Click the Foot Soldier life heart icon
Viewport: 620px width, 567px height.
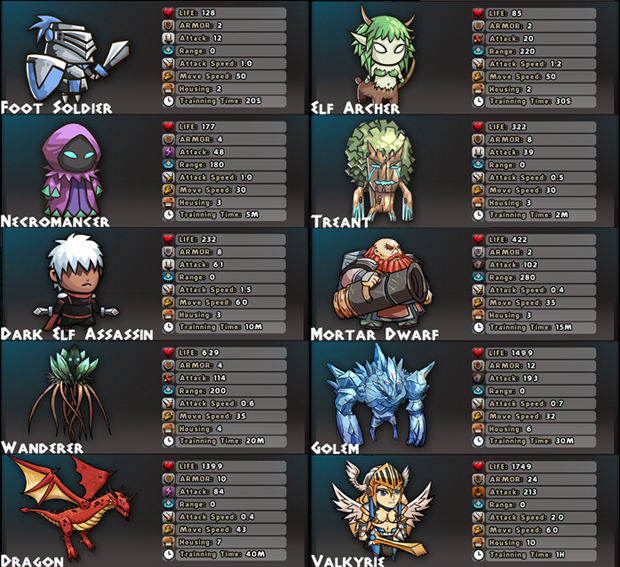coord(168,13)
